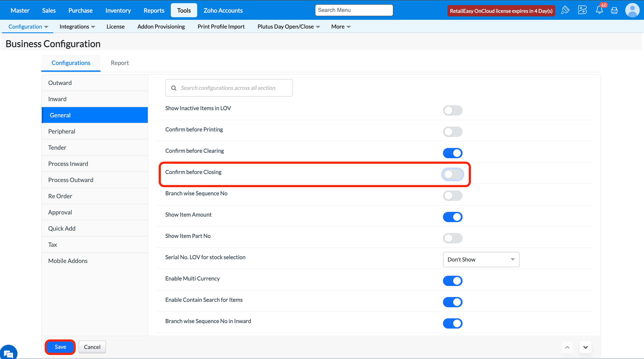Switch to the Report tab
Viewport: 644px width, 359px height.
120,63
